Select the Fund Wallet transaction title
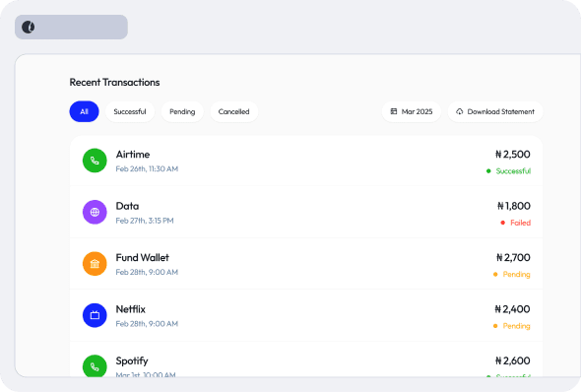The height and width of the screenshot is (392, 581). tap(142, 257)
